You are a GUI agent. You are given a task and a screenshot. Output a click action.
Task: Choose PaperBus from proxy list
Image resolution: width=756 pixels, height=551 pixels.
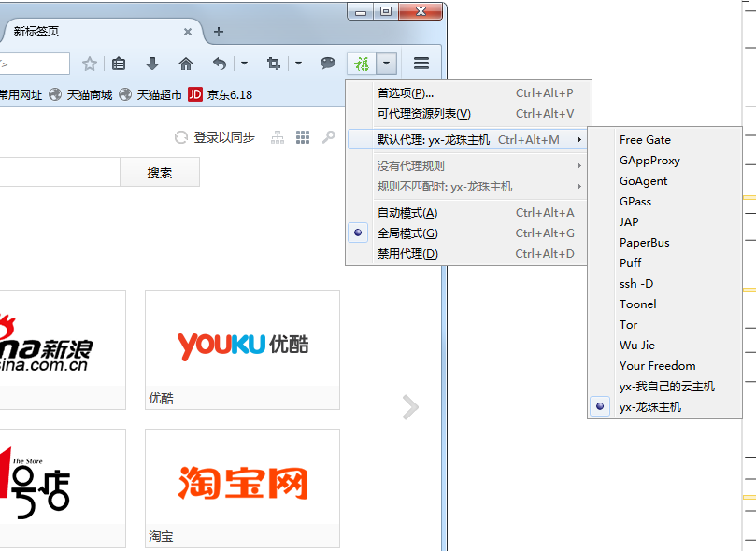pos(664,243)
